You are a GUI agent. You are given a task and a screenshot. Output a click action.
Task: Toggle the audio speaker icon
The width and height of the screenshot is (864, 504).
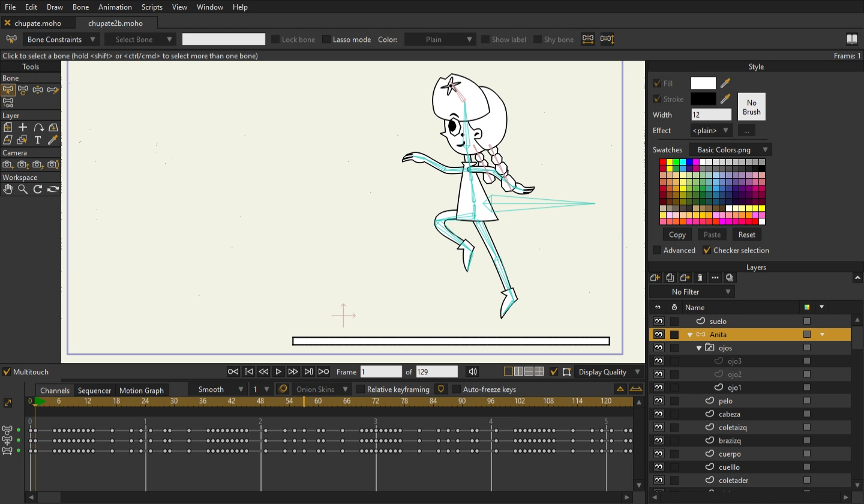pos(473,372)
